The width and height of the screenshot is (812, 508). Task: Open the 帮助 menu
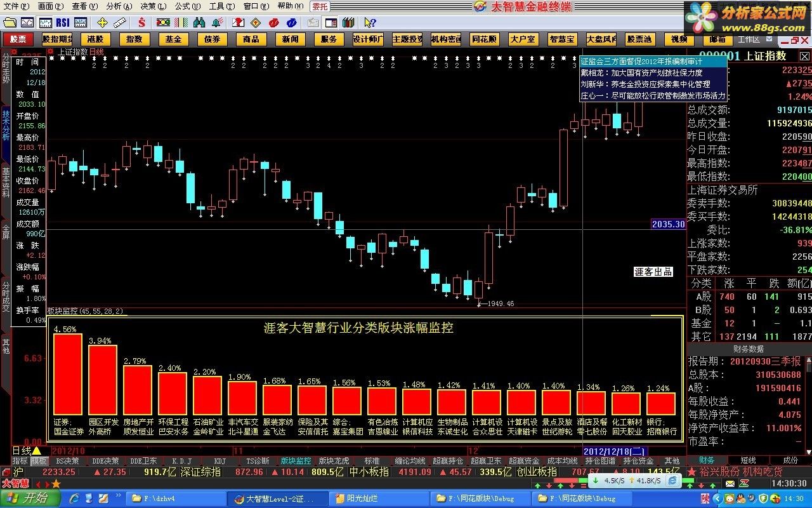pyautogui.click(x=290, y=6)
